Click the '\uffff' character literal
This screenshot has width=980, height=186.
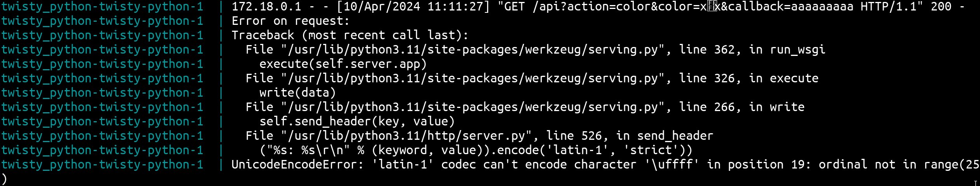coord(672,165)
